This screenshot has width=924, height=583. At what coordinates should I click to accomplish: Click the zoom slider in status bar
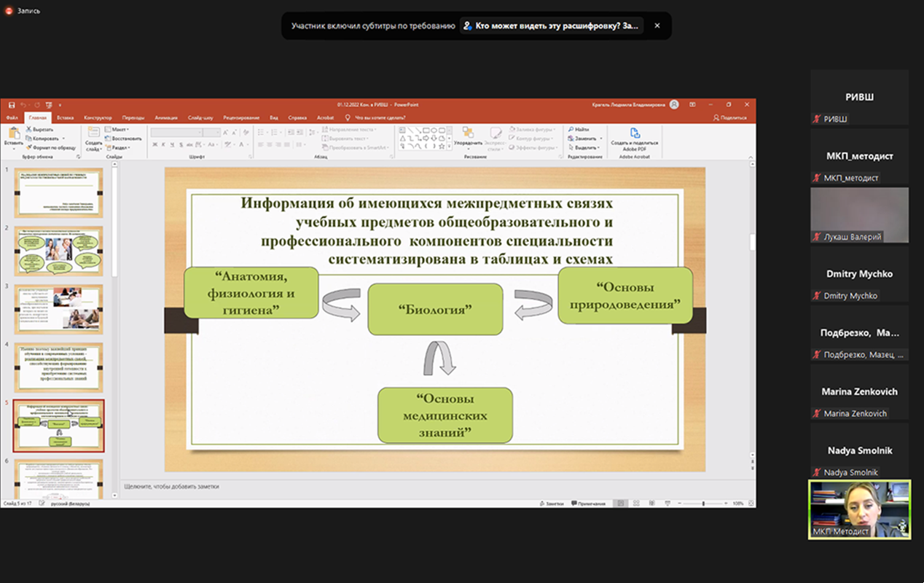point(702,504)
